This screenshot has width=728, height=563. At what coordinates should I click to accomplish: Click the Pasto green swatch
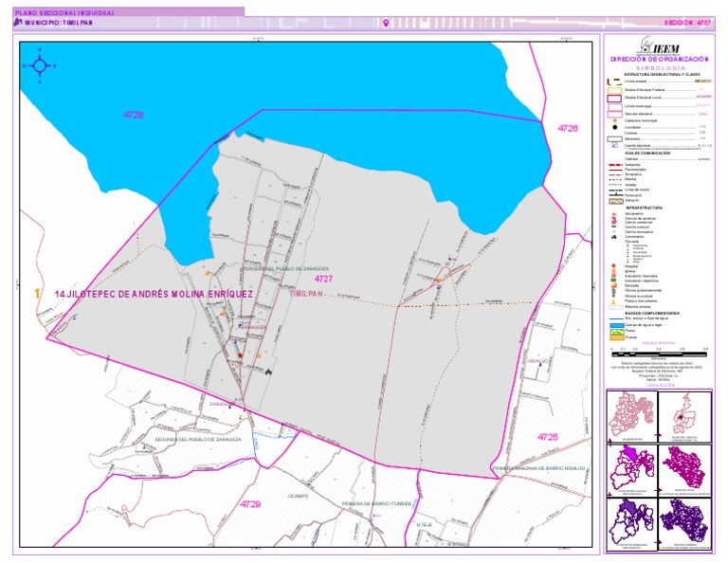(x=616, y=331)
